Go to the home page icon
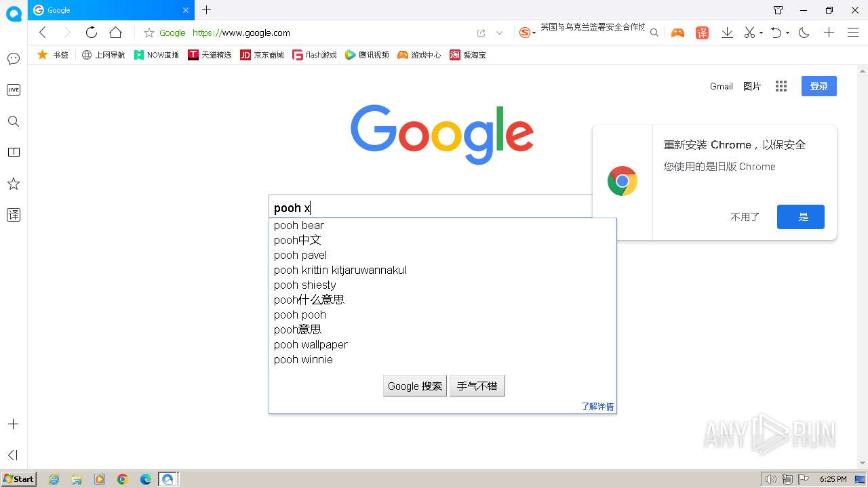Viewport: 868px width, 488px height. 116,33
